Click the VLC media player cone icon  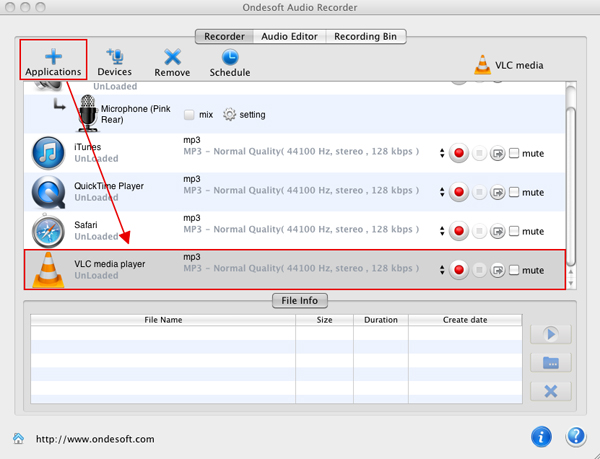(x=48, y=270)
